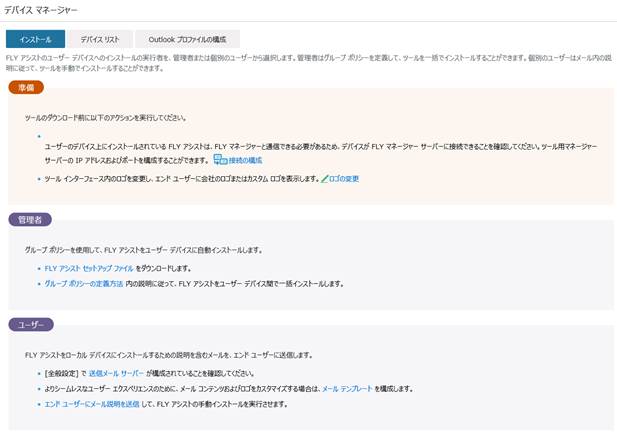Switch to the デバイス リスト tab
This screenshot has width=617, height=433.
[x=100, y=39]
